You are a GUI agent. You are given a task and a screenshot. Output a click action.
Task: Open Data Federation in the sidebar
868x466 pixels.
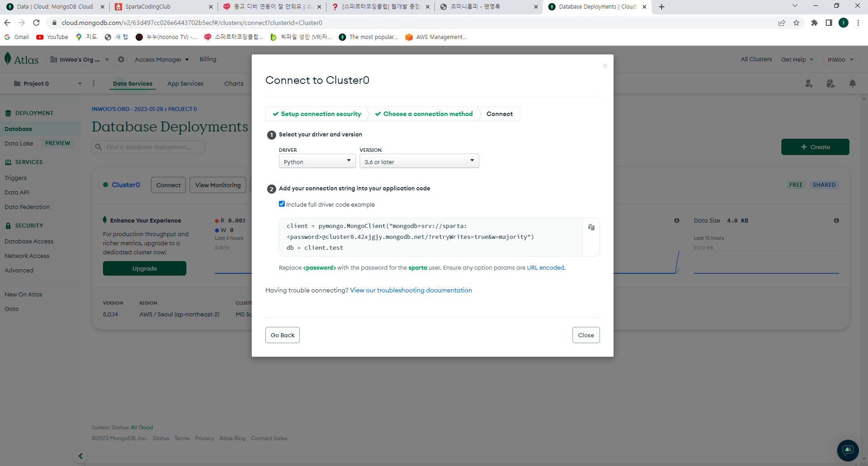pos(27,207)
